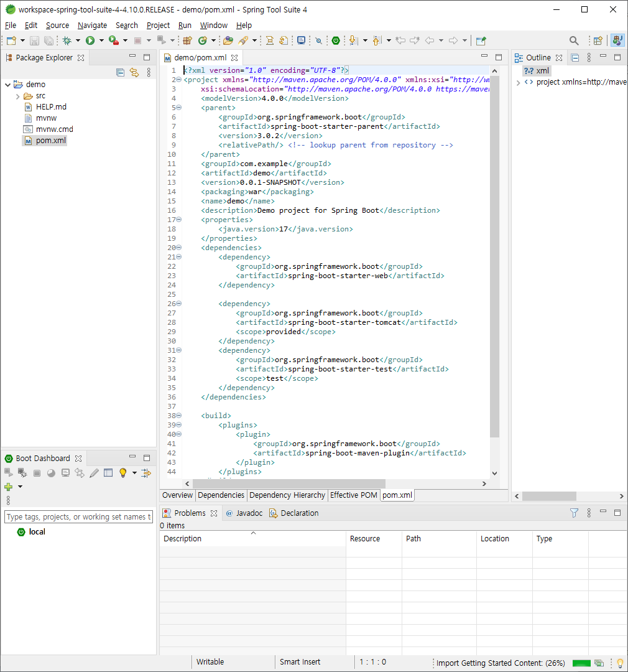This screenshot has width=628, height=672.
Task: Click editor horizontal scrollbar thumb
Action: tap(289, 483)
